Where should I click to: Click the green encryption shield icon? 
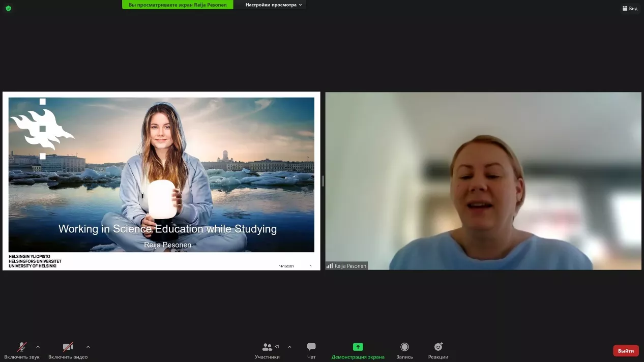[8, 8]
